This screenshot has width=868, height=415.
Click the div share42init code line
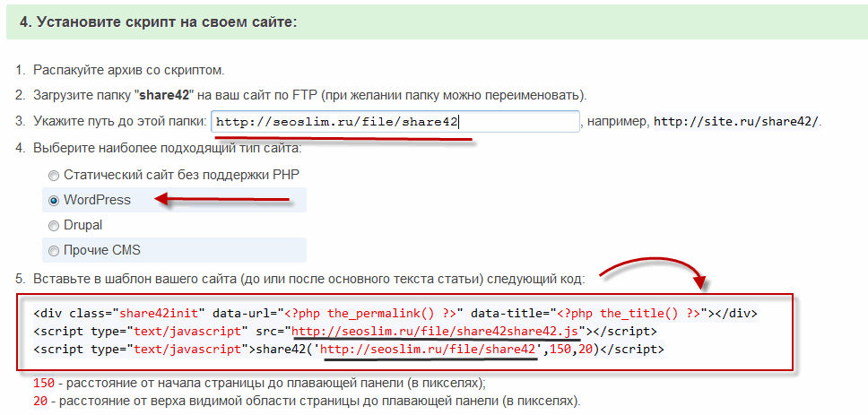pyautogui.click(x=395, y=313)
